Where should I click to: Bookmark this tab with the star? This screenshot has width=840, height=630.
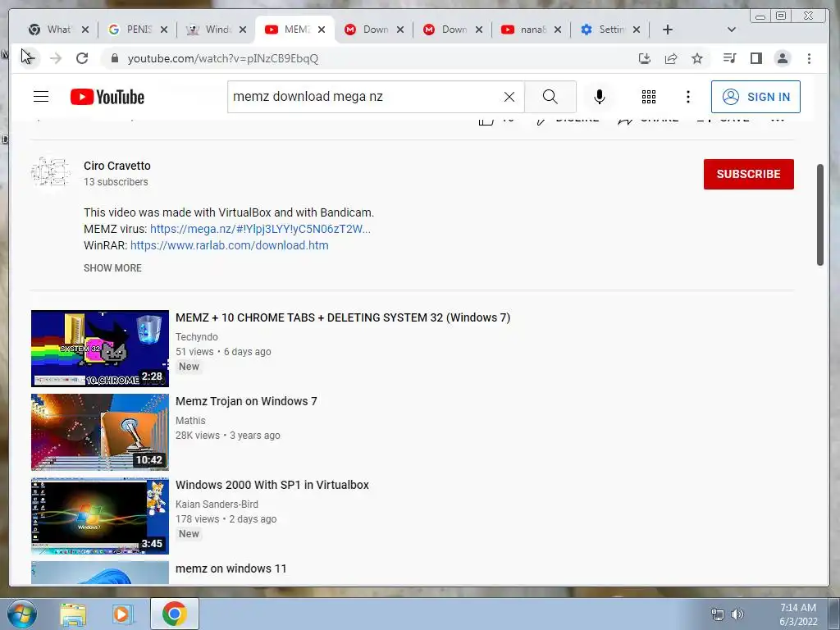point(697,58)
